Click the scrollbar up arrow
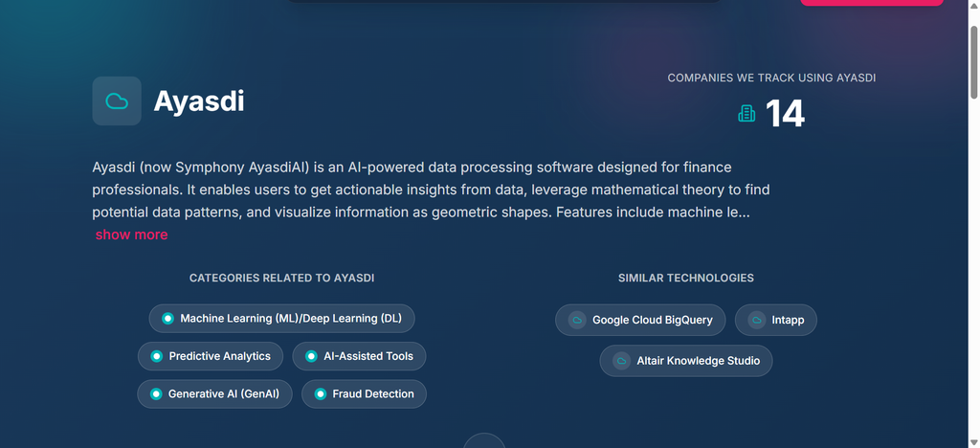The width and height of the screenshot is (980, 448). (x=973, y=5)
